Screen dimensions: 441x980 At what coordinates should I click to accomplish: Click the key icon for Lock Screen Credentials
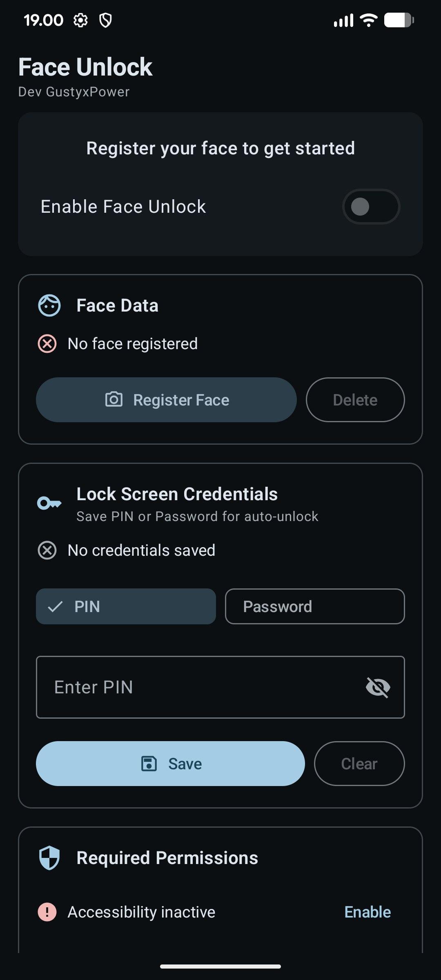pyautogui.click(x=49, y=503)
